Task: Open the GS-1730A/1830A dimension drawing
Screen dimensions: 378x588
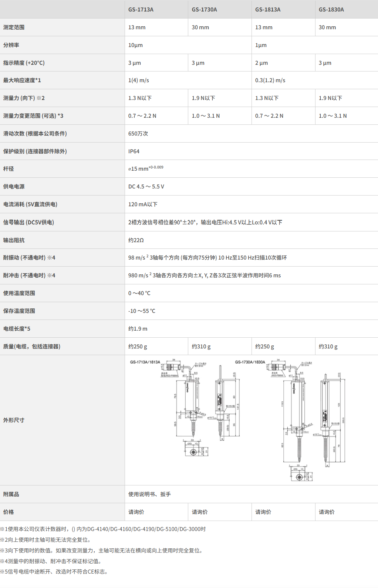Action: coord(291,420)
